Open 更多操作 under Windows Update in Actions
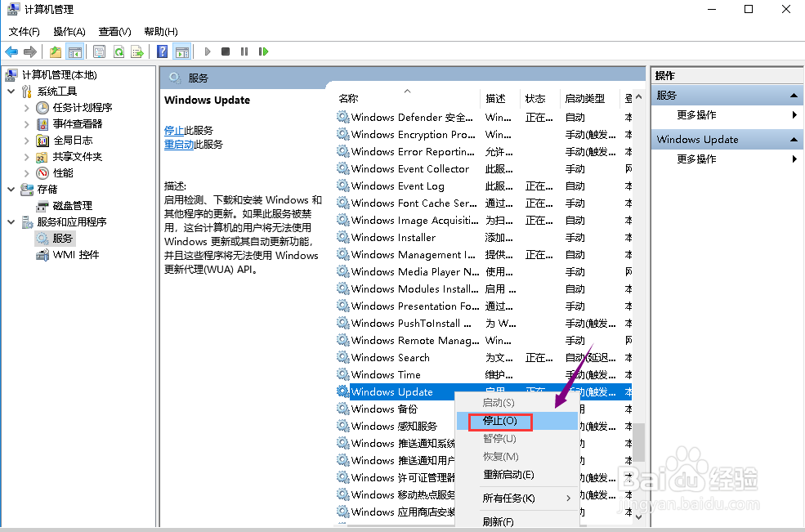Image resolution: width=805 pixels, height=532 pixels. click(x=727, y=159)
